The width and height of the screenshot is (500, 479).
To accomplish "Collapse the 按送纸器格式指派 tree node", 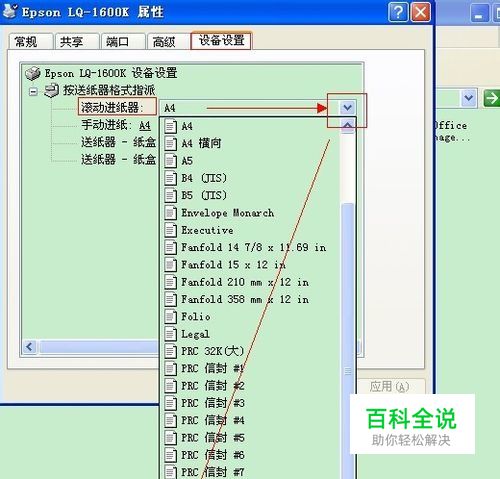I will click(x=33, y=91).
